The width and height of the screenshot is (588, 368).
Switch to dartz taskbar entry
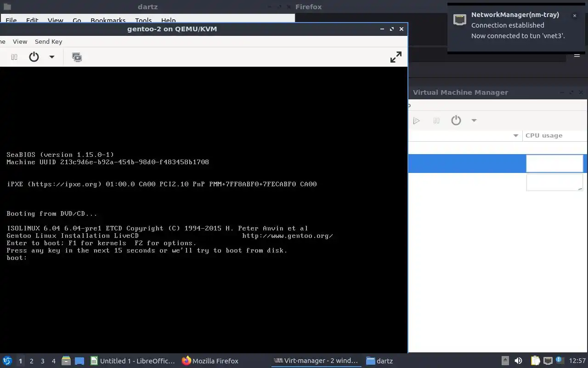coord(379,361)
